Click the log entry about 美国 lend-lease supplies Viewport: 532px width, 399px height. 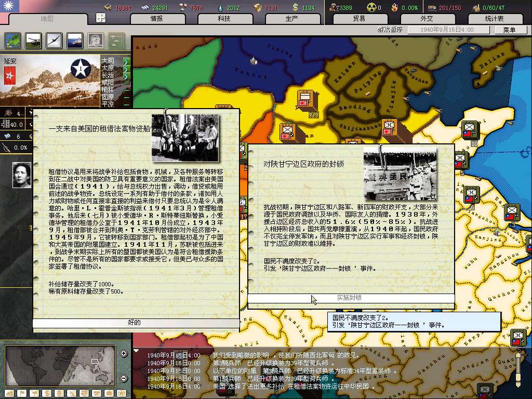261,387
